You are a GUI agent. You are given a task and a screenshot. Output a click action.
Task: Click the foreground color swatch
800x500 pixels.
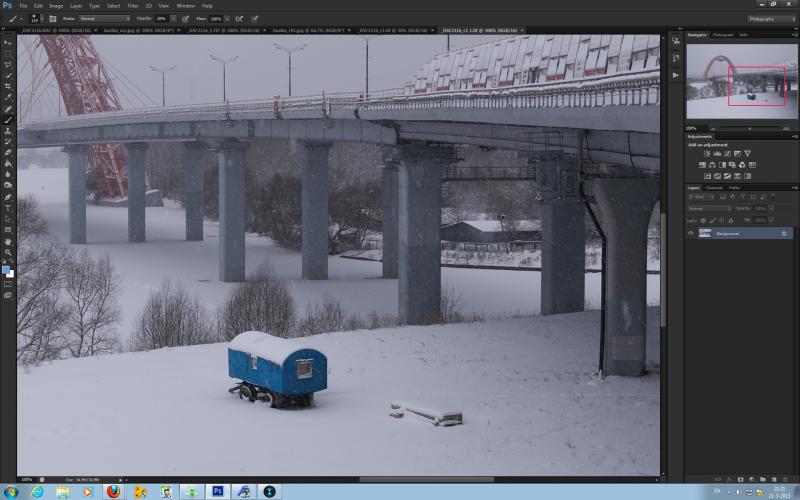click(x=6, y=269)
